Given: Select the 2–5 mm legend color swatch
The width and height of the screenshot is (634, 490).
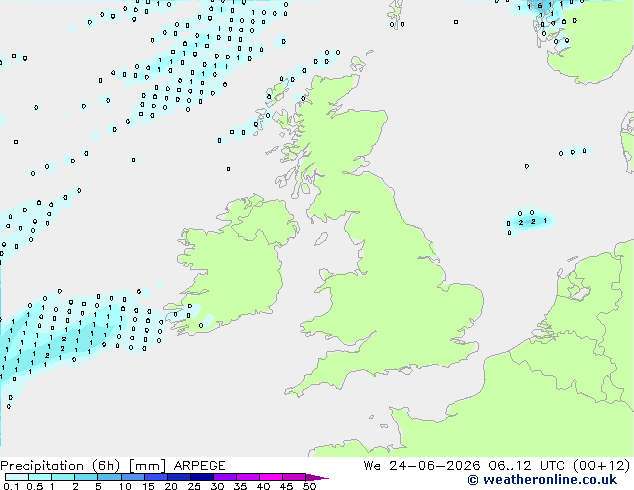Looking at the screenshot, I should click(86, 477).
